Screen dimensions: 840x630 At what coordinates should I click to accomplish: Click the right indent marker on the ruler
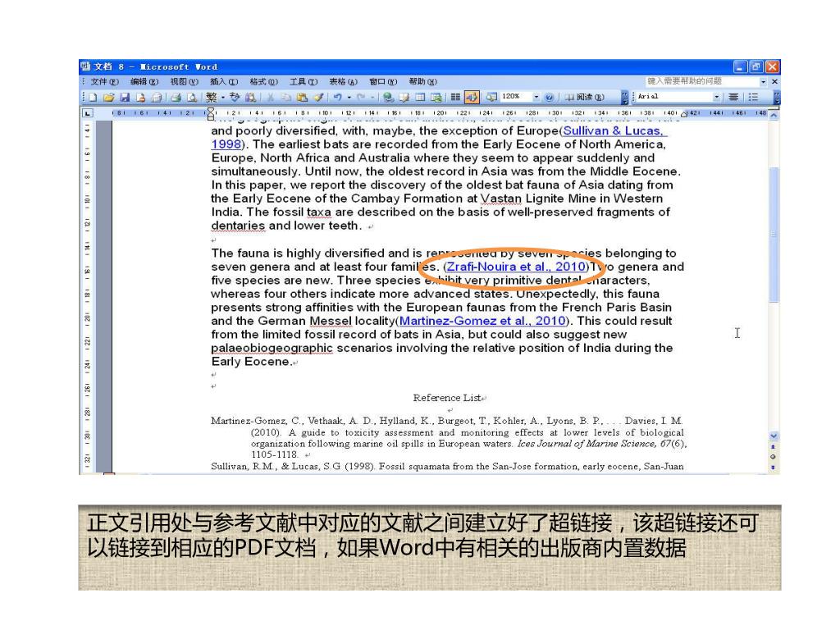point(684,114)
